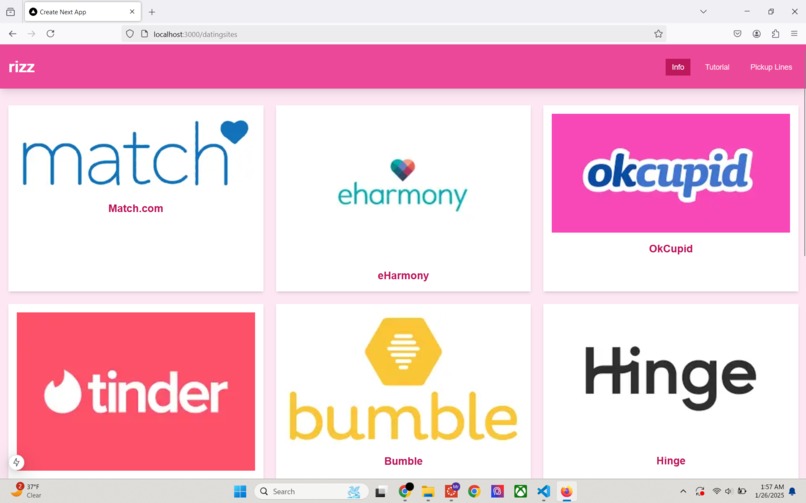Open the weather widget showing 37°F

coord(27,491)
